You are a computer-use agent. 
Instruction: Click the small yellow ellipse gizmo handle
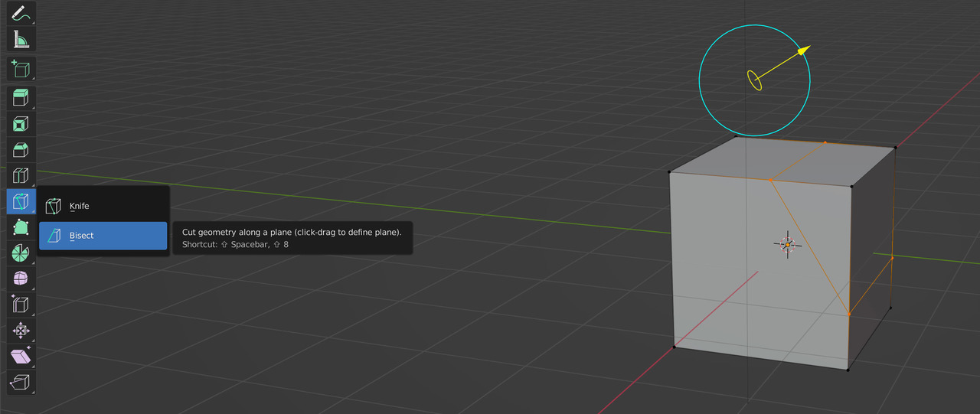click(x=754, y=80)
